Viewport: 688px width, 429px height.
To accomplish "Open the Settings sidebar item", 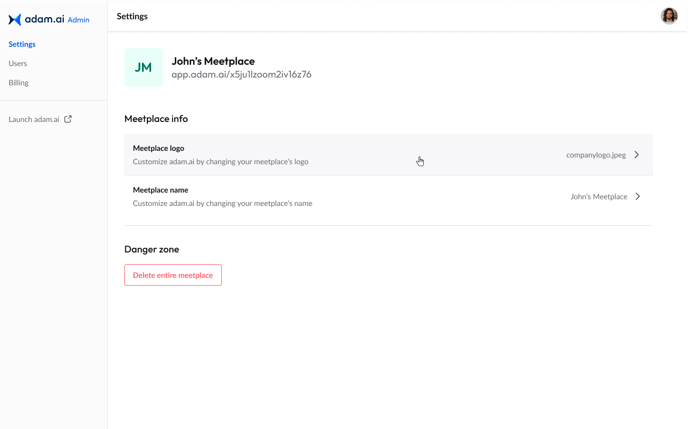I will 22,44.
